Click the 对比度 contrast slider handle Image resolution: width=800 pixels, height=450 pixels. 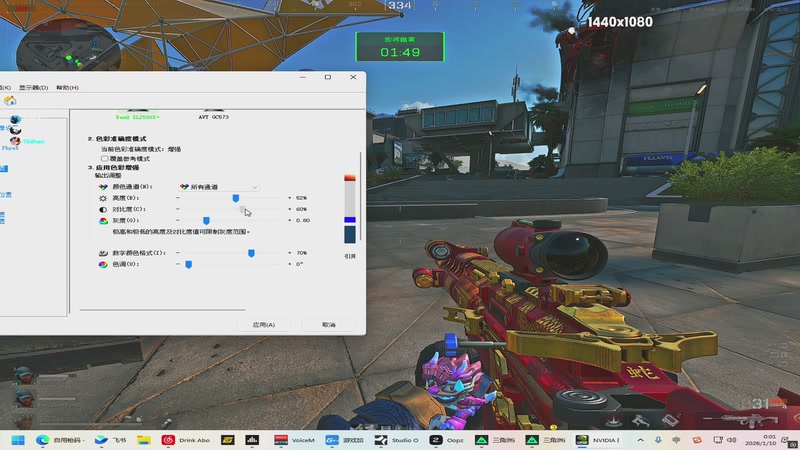(x=243, y=209)
